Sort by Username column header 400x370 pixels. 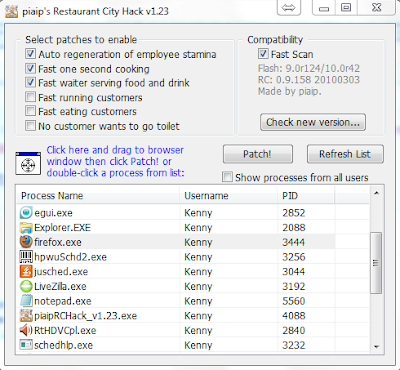[229, 196]
